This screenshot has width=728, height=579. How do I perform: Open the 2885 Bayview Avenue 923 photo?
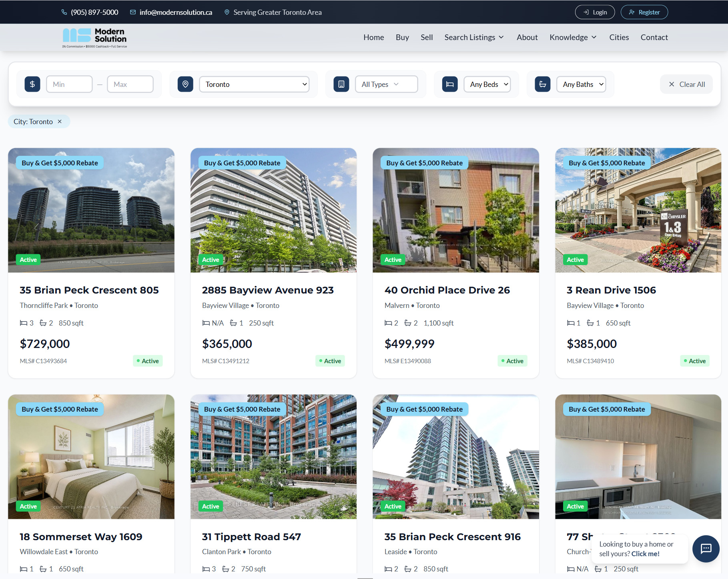coord(273,210)
